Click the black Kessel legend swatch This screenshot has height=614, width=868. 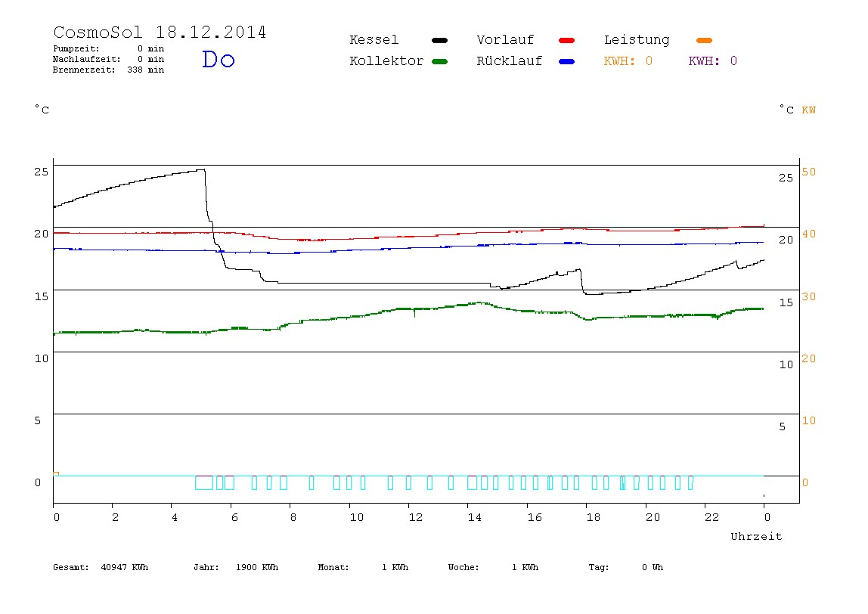tap(439, 40)
